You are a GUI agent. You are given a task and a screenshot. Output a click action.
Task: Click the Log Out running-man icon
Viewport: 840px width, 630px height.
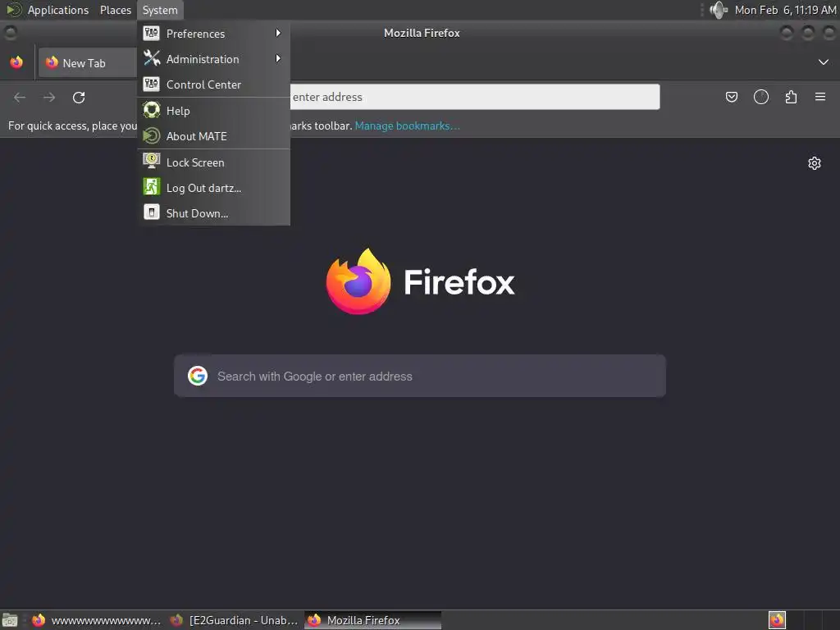[x=151, y=187]
